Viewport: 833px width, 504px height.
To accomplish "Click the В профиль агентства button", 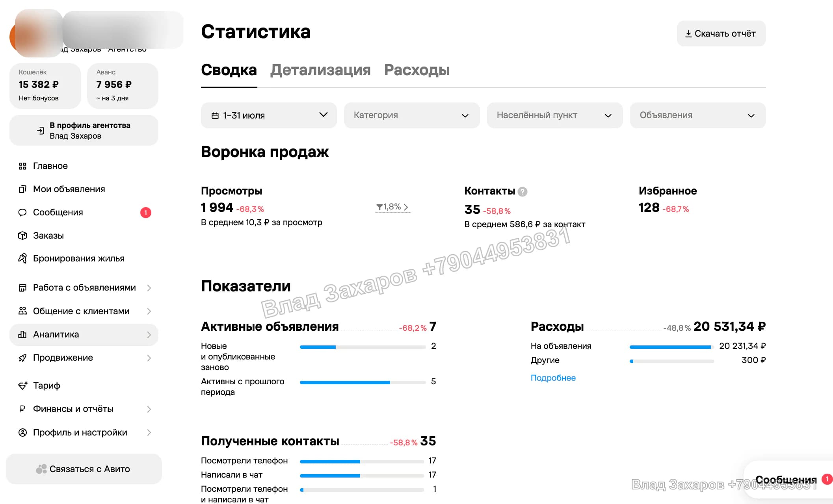I will click(84, 130).
